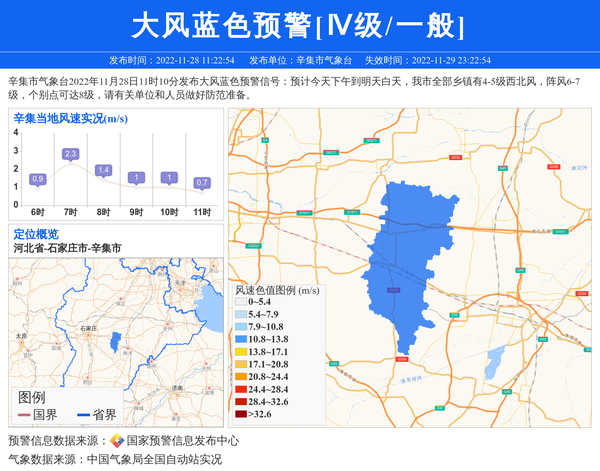Click the 1 data marker at 10时
The height and width of the screenshot is (471, 600).
tap(169, 178)
